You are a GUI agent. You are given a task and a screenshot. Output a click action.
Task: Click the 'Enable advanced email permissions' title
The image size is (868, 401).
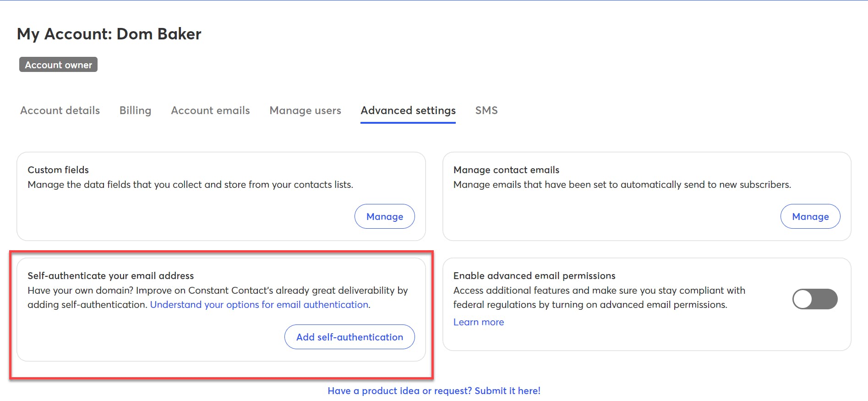[x=535, y=276]
